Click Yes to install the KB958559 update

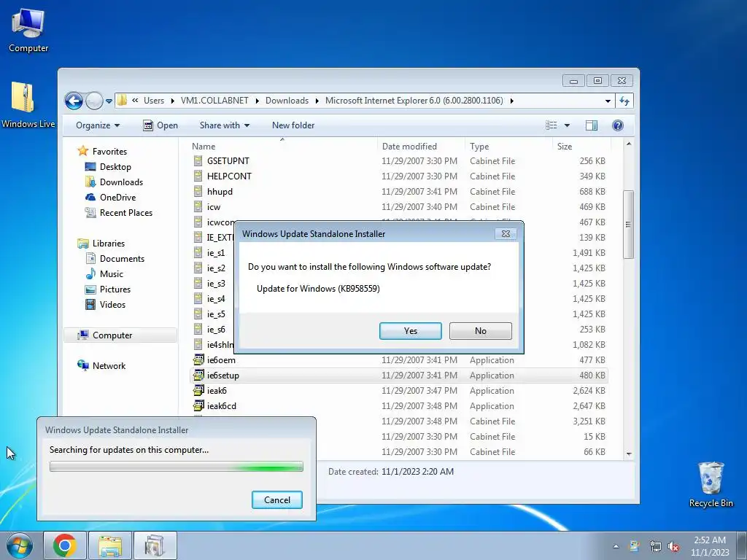pos(410,331)
